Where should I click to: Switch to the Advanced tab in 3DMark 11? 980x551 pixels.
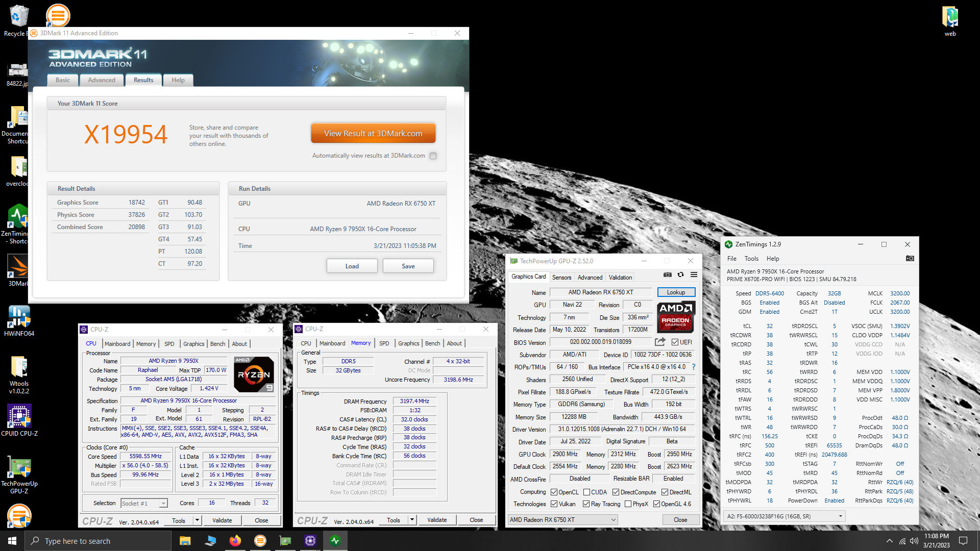coord(102,80)
